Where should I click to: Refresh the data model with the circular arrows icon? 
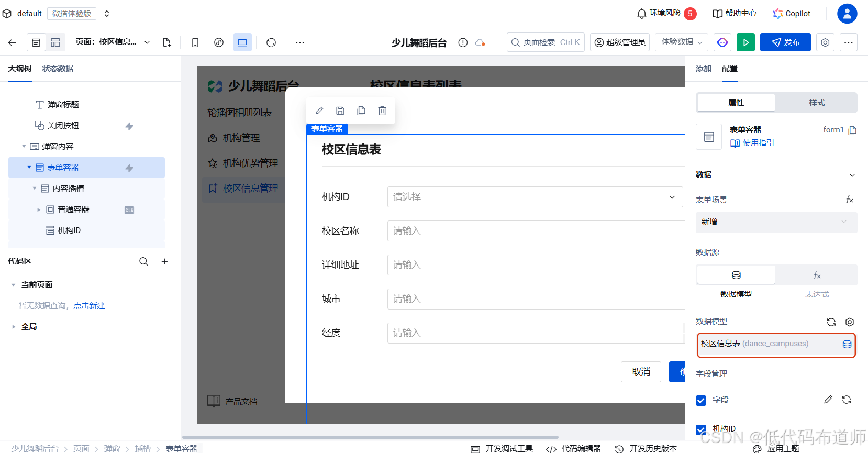click(831, 322)
